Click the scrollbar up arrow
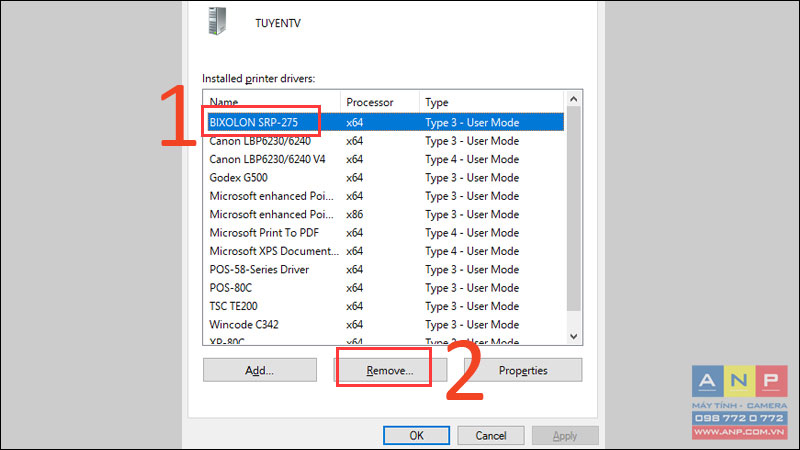 [573, 99]
